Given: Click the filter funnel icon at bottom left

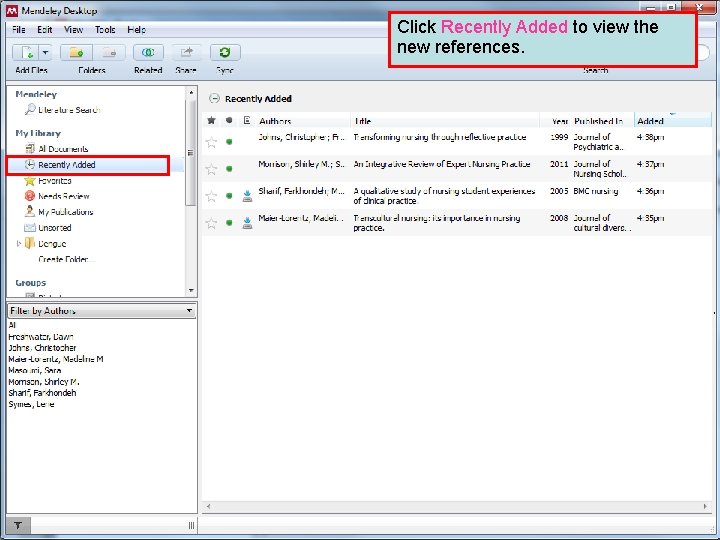Looking at the screenshot, I should [18, 525].
